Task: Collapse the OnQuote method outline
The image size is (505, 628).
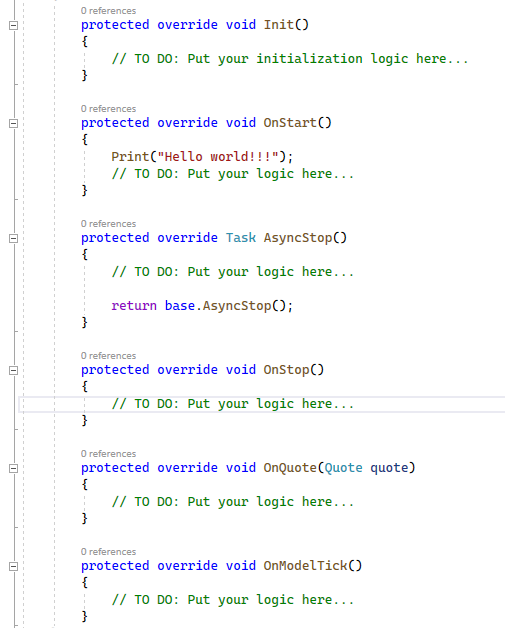Action: coord(13,468)
